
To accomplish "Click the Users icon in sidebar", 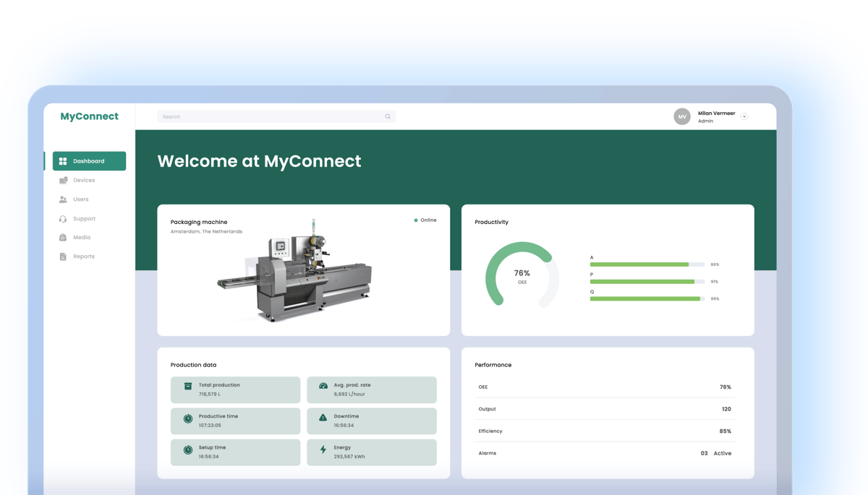I will [x=63, y=199].
